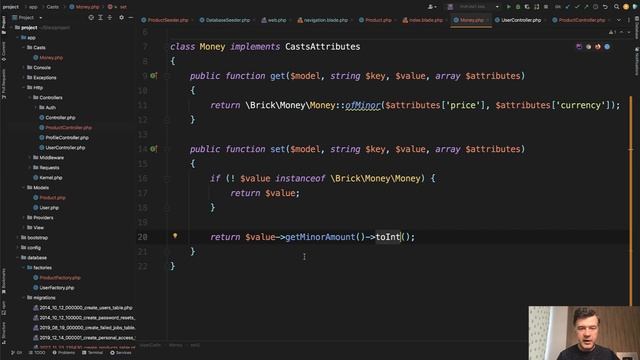Click the editor vertical scrollbar marker stripe

(x=631, y=200)
